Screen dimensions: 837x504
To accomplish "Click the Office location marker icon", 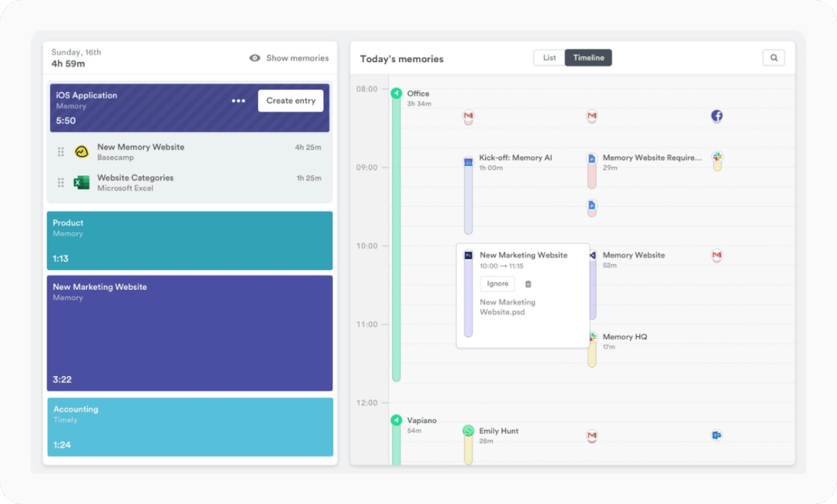I will (x=396, y=94).
